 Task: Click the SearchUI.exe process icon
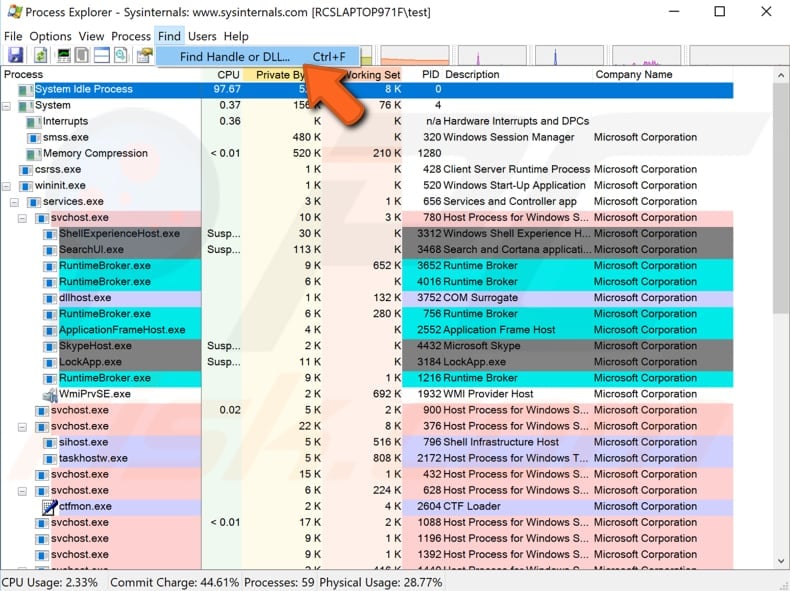[50, 250]
